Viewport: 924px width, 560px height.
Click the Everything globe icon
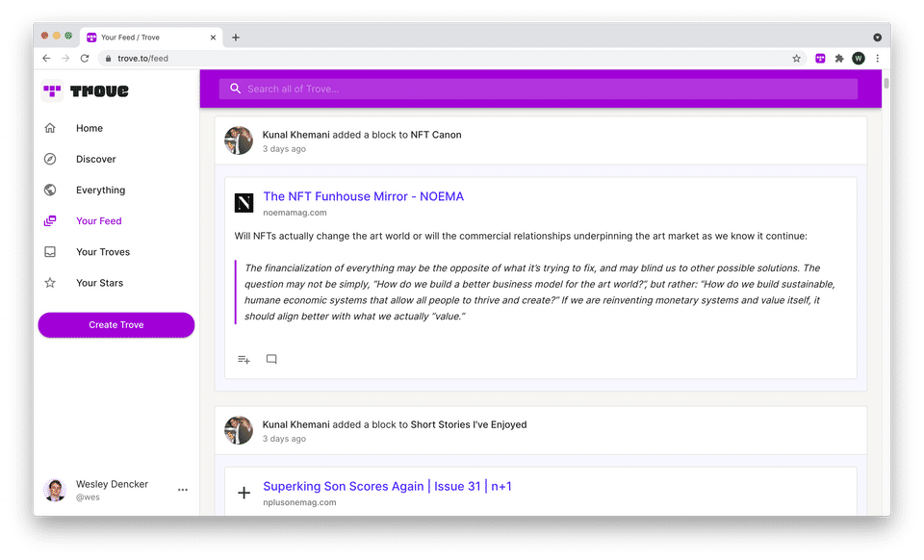50,190
